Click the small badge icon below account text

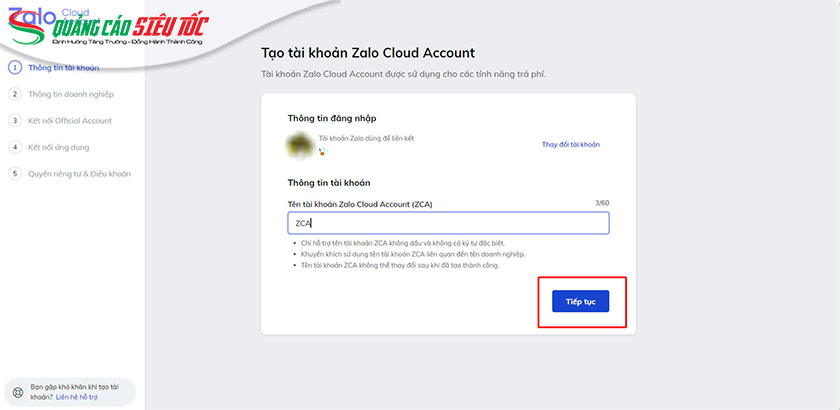(323, 152)
